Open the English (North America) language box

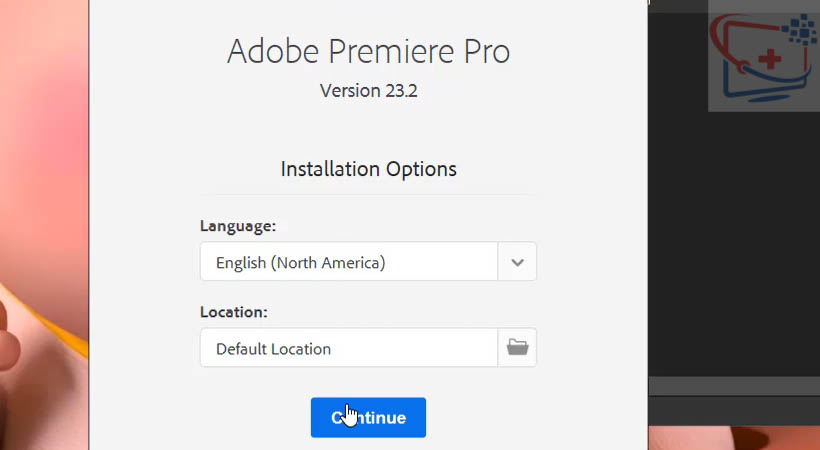(349, 262)
